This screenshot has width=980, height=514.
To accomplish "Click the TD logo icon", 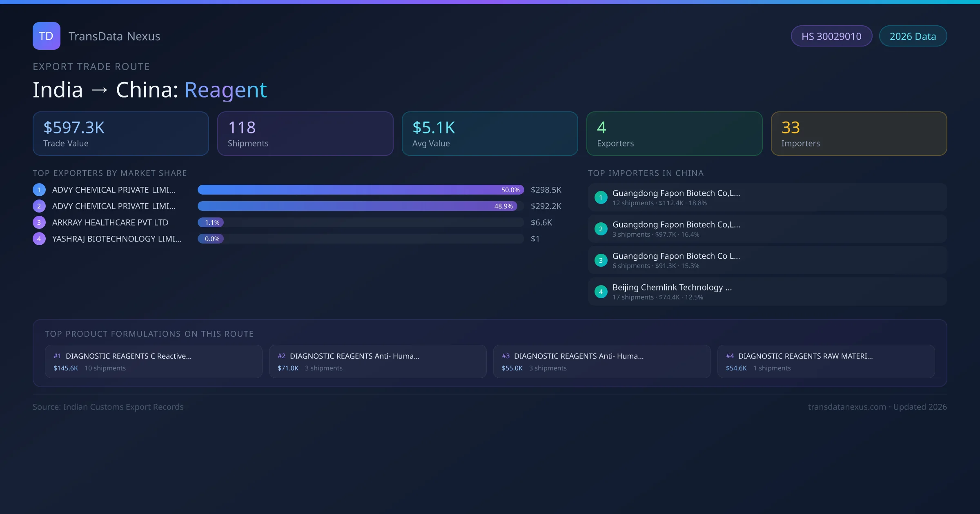I will click(46, 36).
